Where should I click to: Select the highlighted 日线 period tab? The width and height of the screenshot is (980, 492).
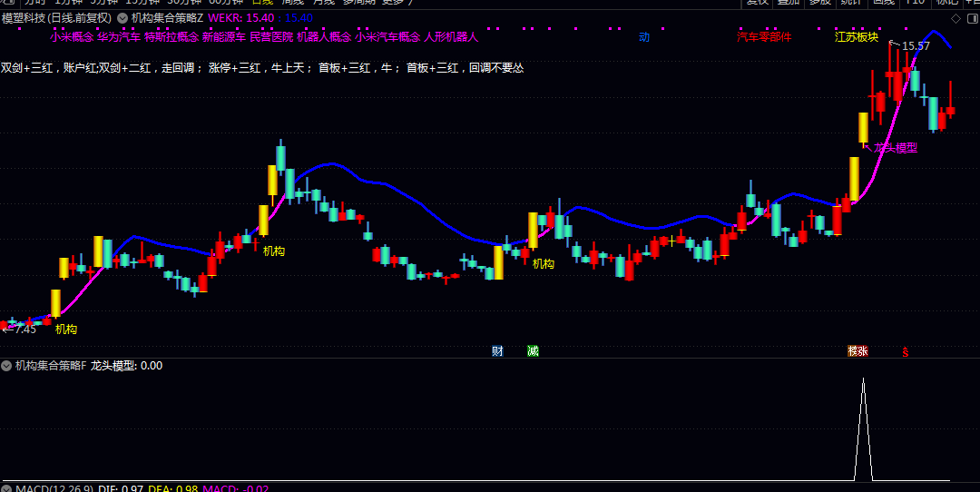262,3
